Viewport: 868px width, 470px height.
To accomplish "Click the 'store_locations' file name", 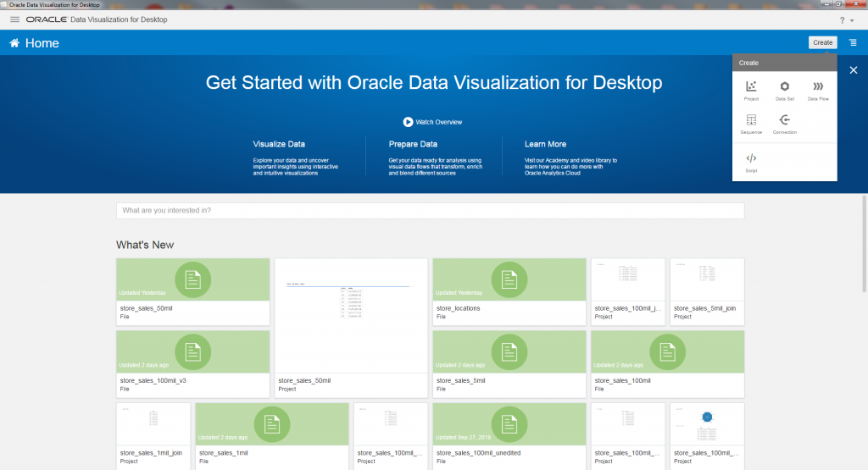I will [x=458, y=308].
